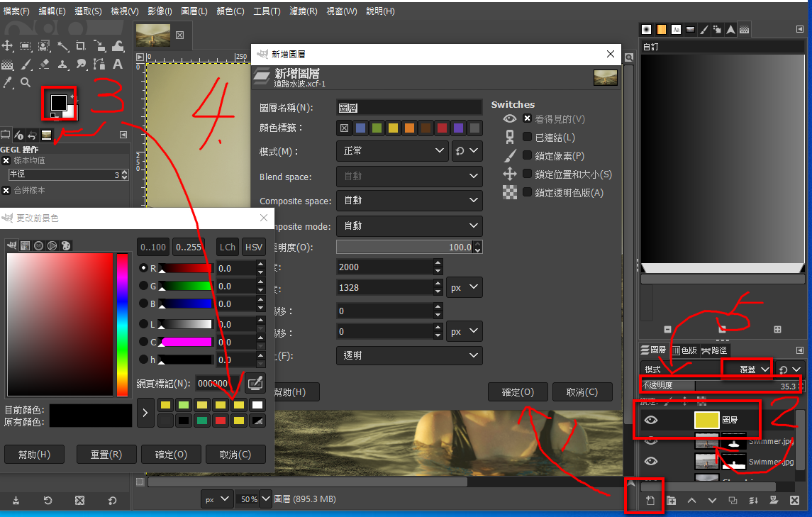
Task: Enable the 鎖定像素 checkbox
Action: [527, 156]
